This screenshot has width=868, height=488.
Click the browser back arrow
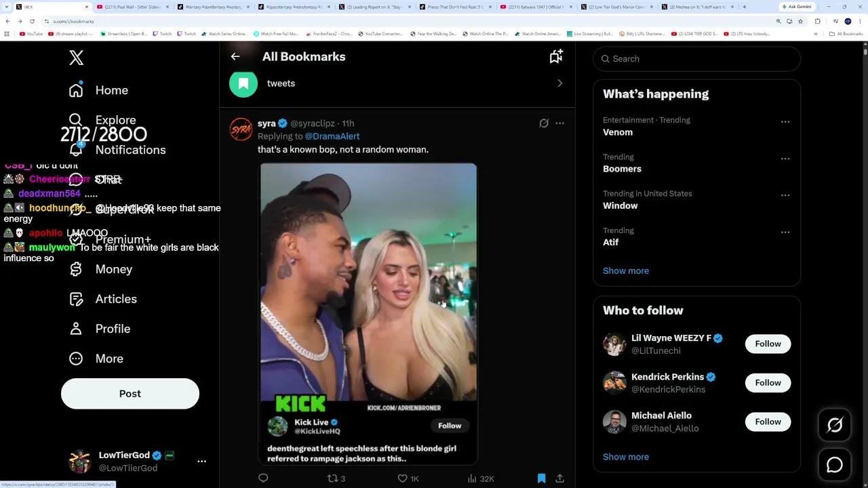(x=7, y=21)
